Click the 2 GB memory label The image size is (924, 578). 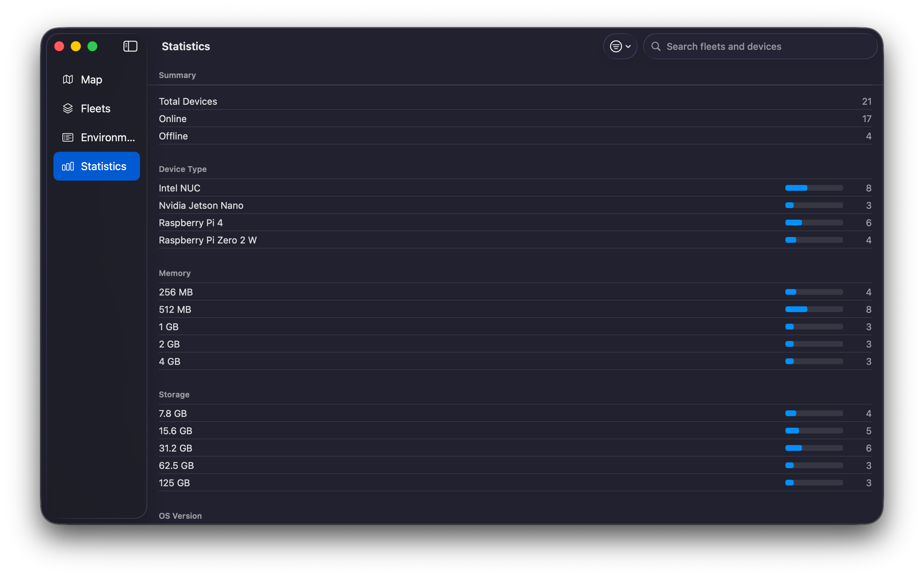point(169,344)
